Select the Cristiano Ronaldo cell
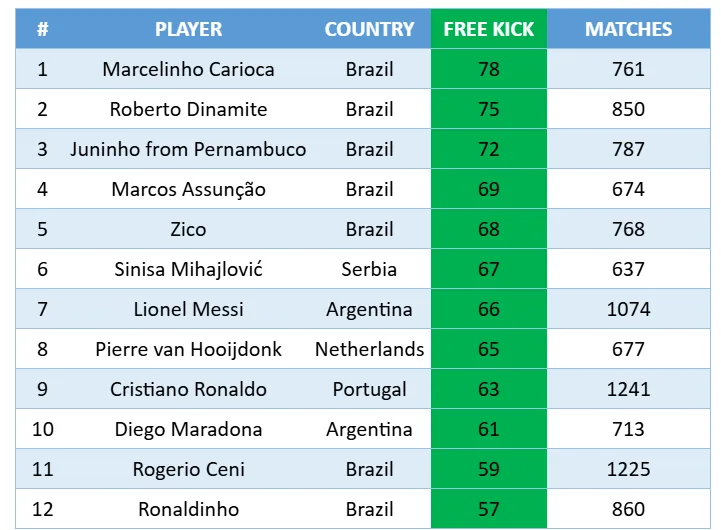The height and width of the screenshot is (530, 721). [188, 389]
